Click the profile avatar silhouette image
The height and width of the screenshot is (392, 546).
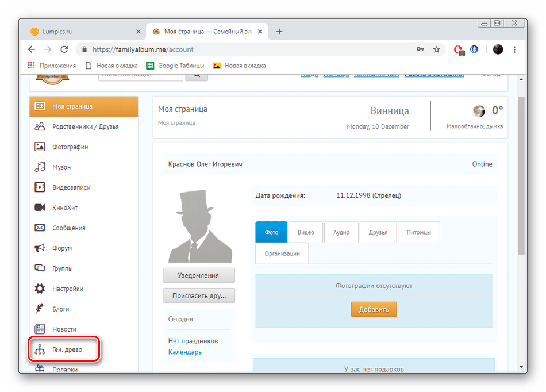[x=200, y=226]
